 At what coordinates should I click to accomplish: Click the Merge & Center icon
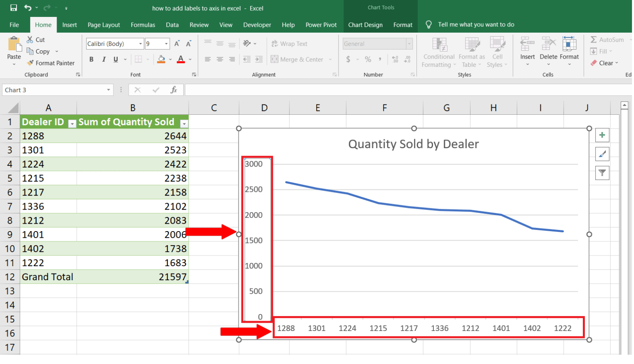pos(274,59)
